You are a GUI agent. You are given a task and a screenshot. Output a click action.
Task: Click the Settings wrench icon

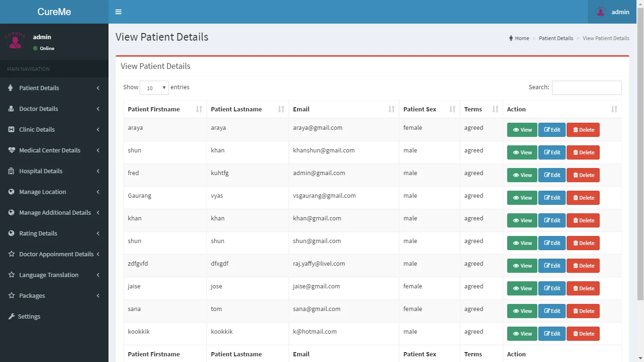(x=11, y=316)
